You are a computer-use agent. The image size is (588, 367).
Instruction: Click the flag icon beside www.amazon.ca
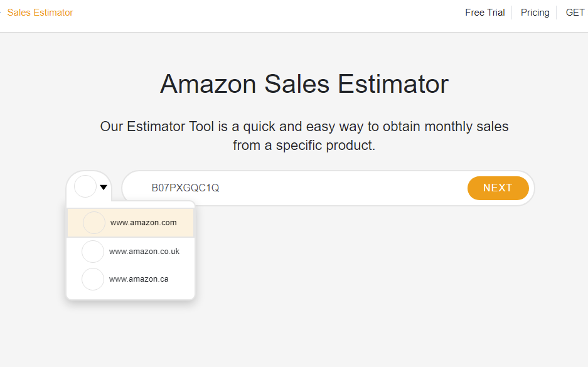pos(93,279)
